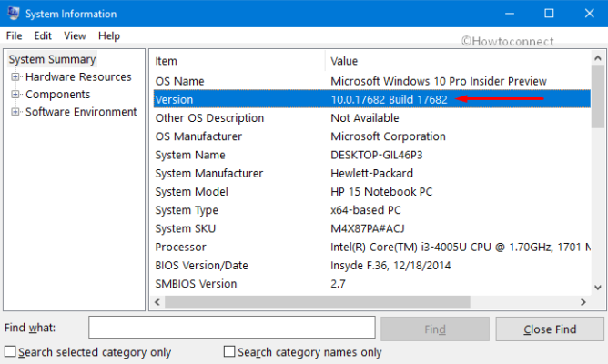Click the vertical scrollbar down arrow
This screenshot has height=364, width=608.
pos(598,288)
